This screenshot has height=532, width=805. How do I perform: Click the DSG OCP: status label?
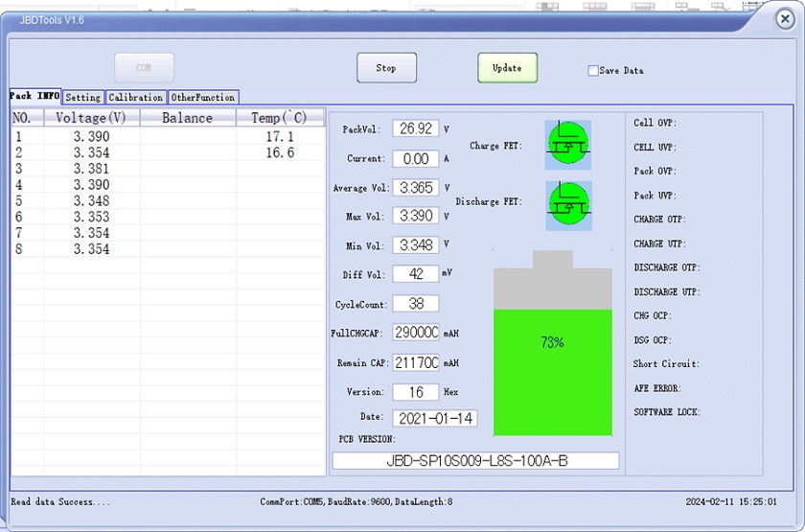[x=653, y=340]
